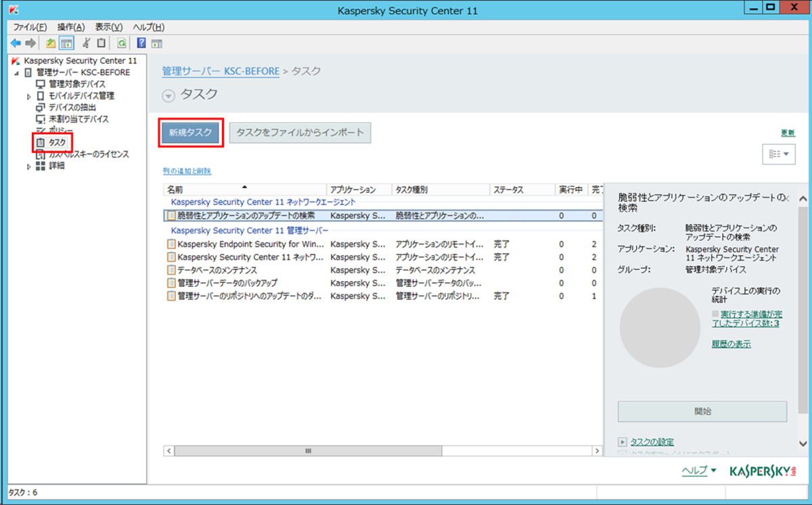
Task: Click the 列の追加と削除 link
Action: (187, 171)
